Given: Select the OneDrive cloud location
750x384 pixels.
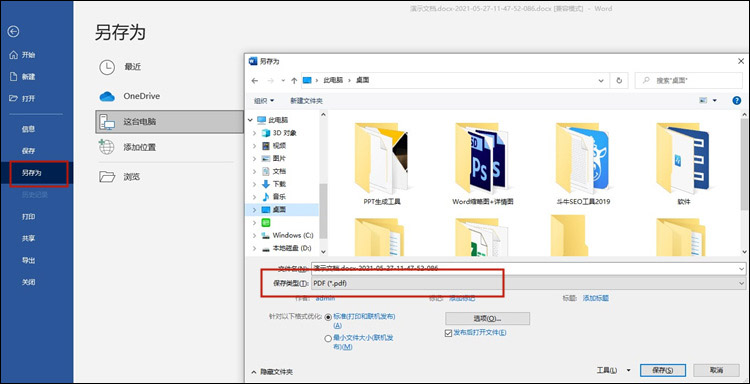Looking at the screenshot, I should tap(130, 96).
